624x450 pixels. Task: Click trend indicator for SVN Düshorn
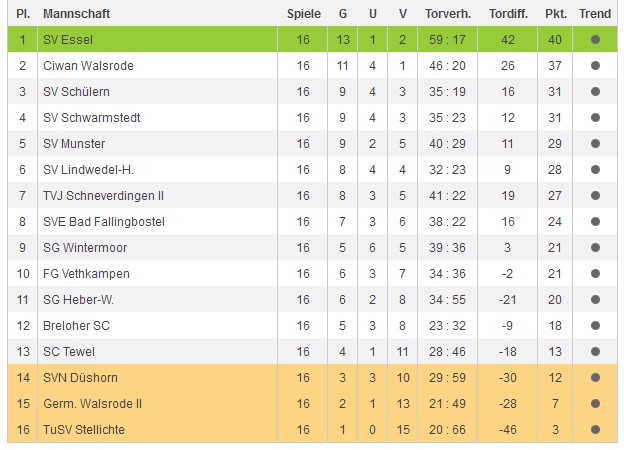pyautogui.click(x=595, y=378)
